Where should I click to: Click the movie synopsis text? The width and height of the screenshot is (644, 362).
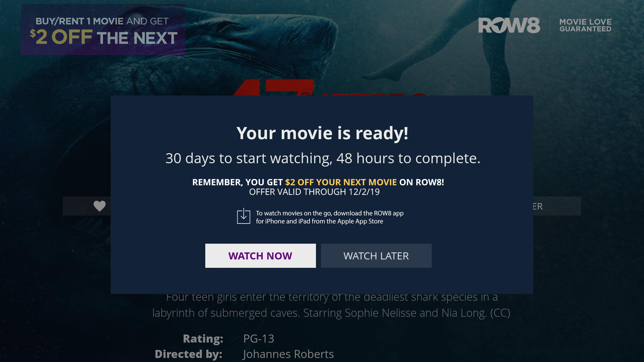click(331, 306)
